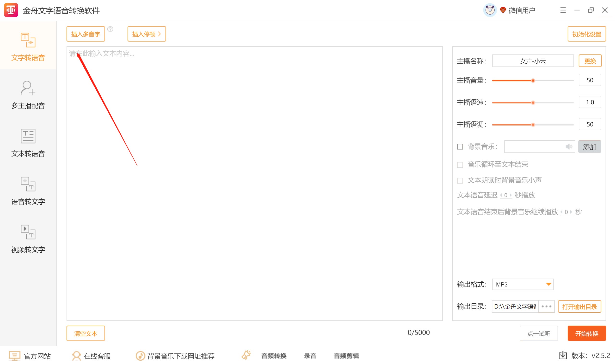Click 添加 to add background music
The image size is (615, 364).
point(590,147)
